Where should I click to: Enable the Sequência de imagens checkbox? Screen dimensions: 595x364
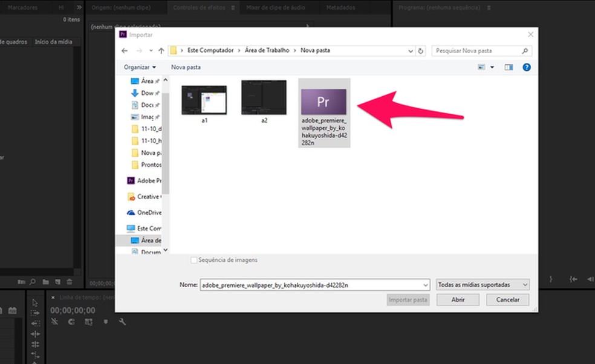pos(194,260)
